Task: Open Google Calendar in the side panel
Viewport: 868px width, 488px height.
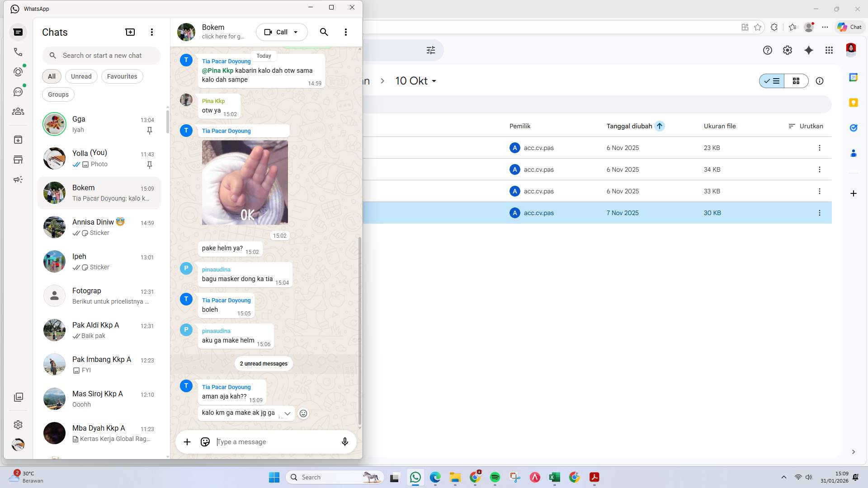Action: click(854, 77)
